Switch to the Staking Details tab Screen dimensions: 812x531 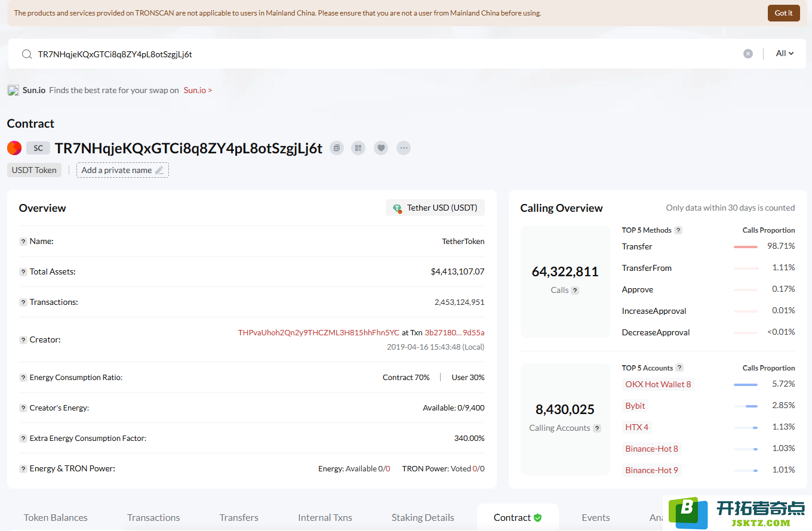coord(423,517)
